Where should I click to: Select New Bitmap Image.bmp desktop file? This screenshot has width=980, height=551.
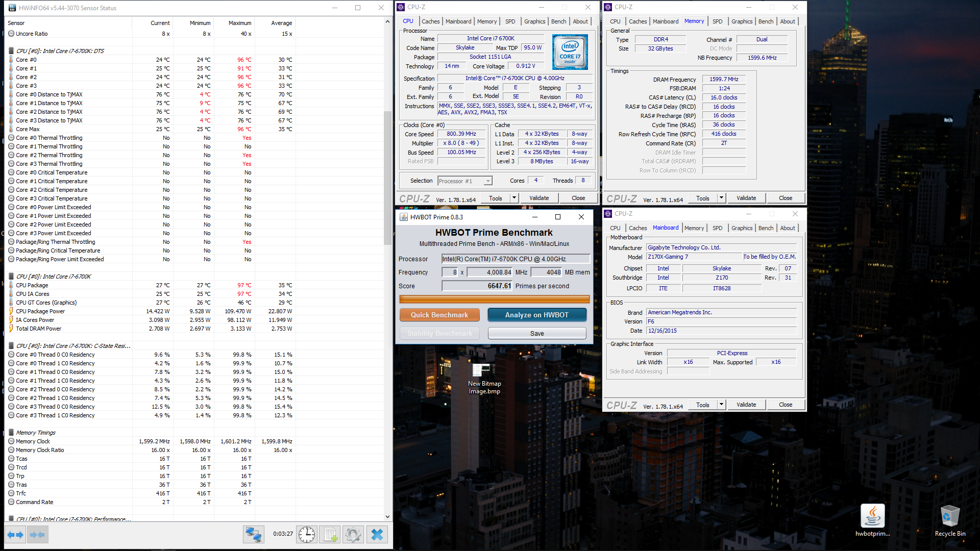[x=484, y=379]
